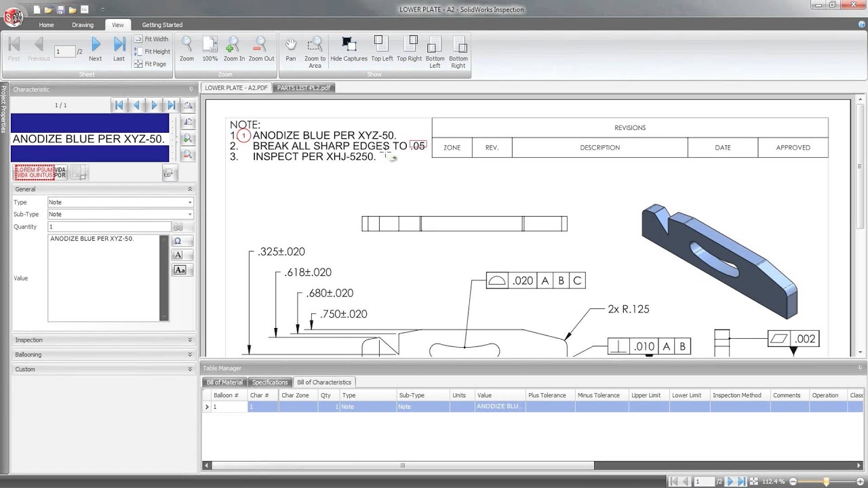
Task: Activate the Pan hand tool
Action: 290,49
